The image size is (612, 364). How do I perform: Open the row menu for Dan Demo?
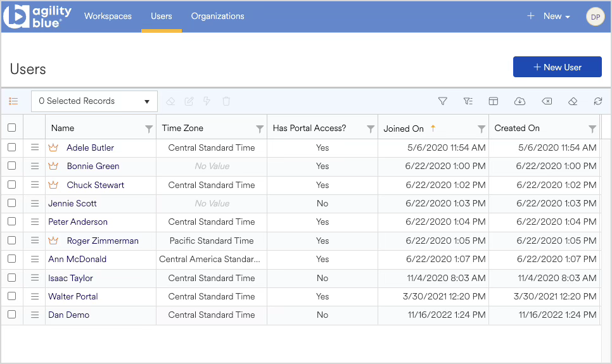pyautogui.click(x=35, y=315)
